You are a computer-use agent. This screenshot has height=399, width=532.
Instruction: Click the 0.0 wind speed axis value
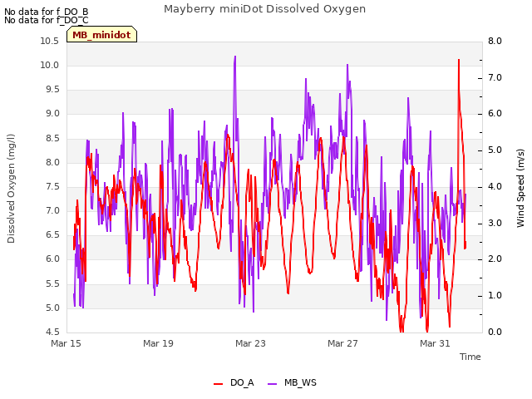coord(495,332)
